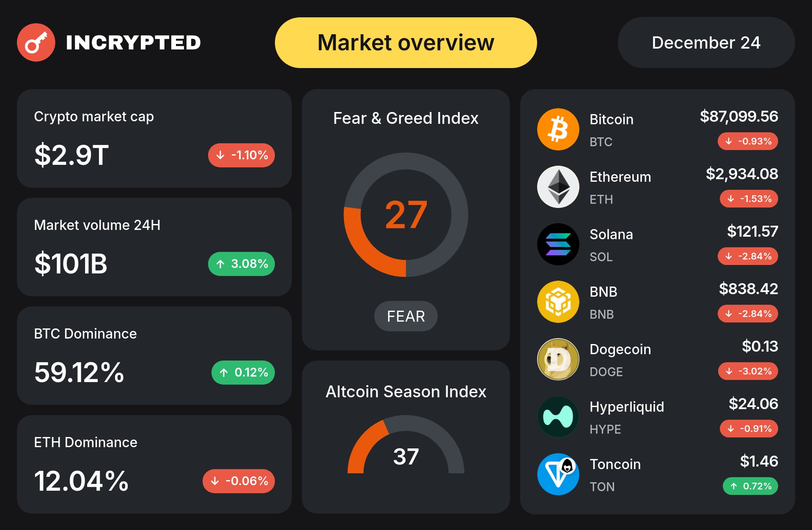Click the Toncoin logo icon
This screenshot has width=812, height=530.
click(x=558, y=474)
